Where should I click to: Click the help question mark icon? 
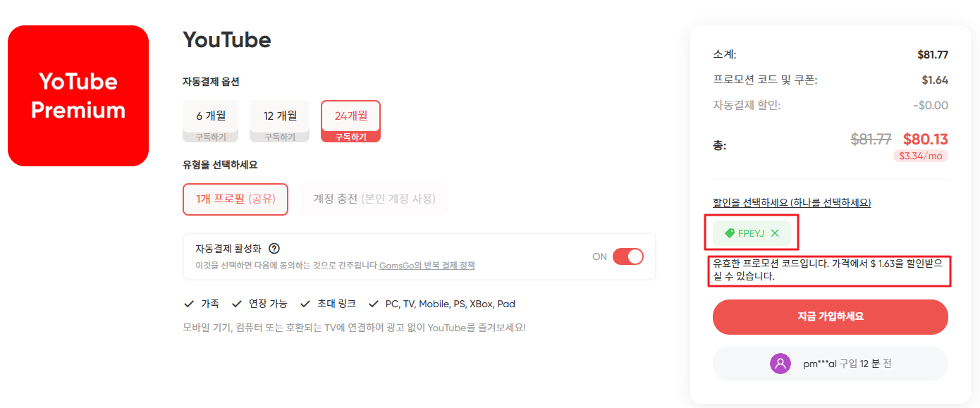pos(274,248)
